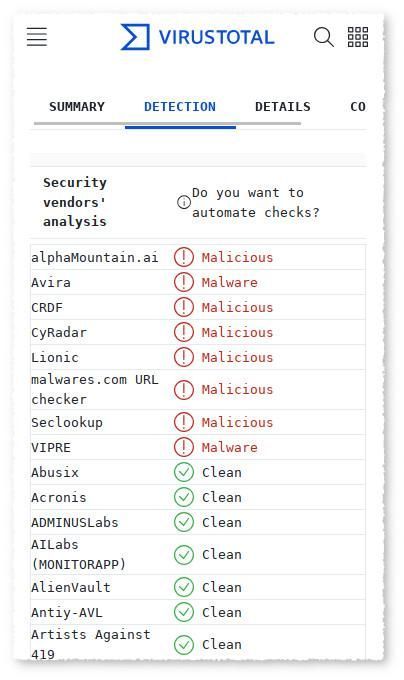Screen dimensions: 404x680
Task: Click the Seclookup malicious alert icon
Action: tap(184, 422)
